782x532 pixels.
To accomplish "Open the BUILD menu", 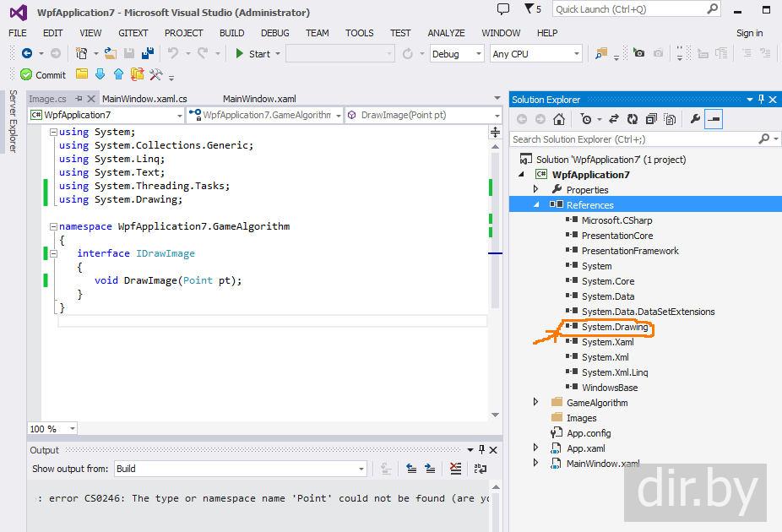I will [231, 33].
